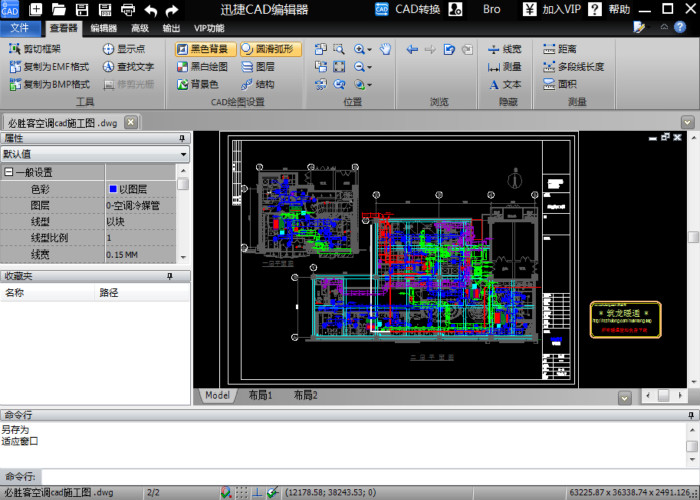
Task: Switch to the 高级 ribbon tab
Action: (140, 28)
